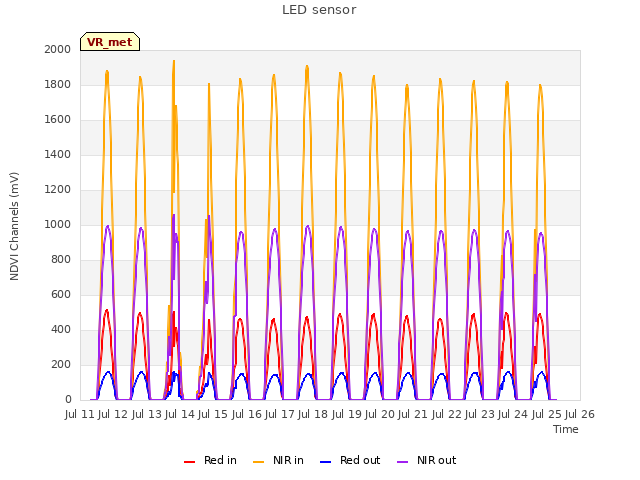Click the 800 y-axis tick label

pyautogui.click(x=61, y=260)
